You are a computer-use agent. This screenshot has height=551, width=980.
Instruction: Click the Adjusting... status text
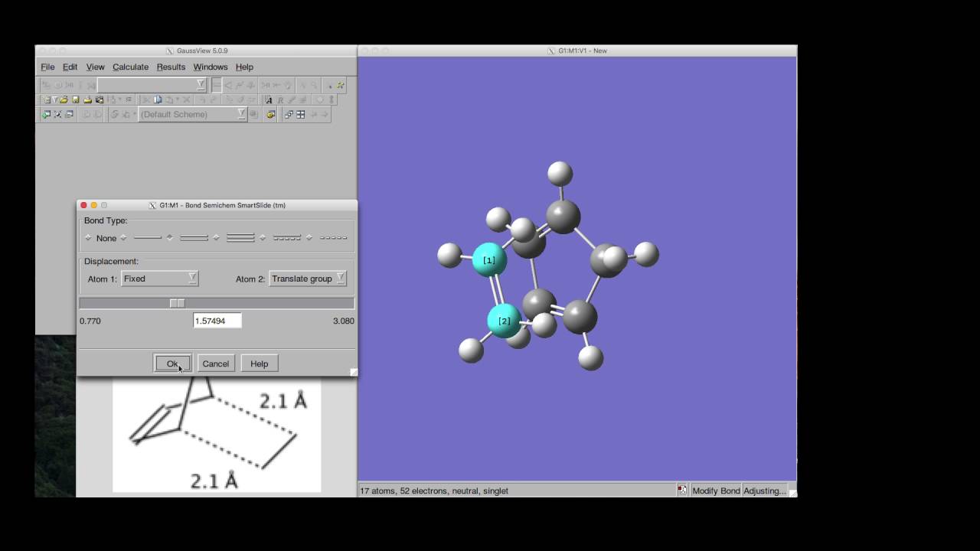point(763,491)
